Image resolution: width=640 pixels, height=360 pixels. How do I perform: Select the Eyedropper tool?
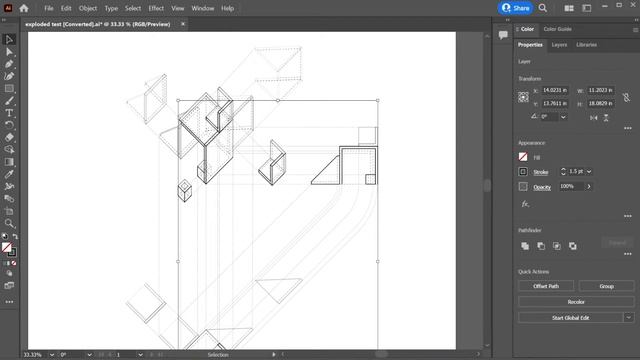[x=9, y=174]
